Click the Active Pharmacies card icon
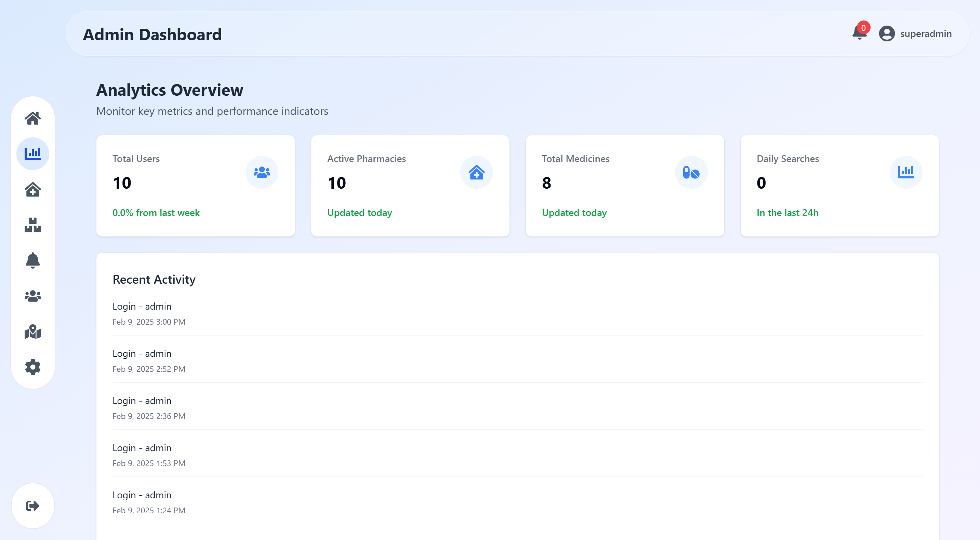The image size is (980, 540). tap(476, 172)
